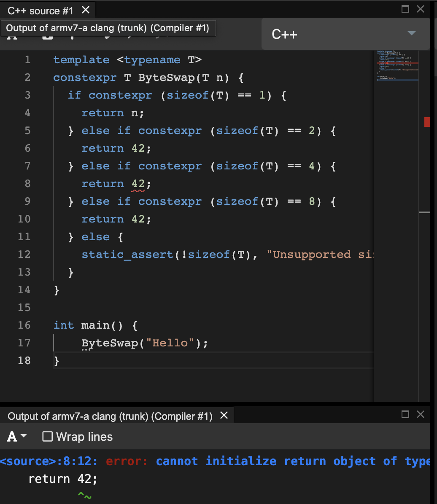
Task: Click the squiggly-underlined 42 on line 8
Action: coord(138,184)
